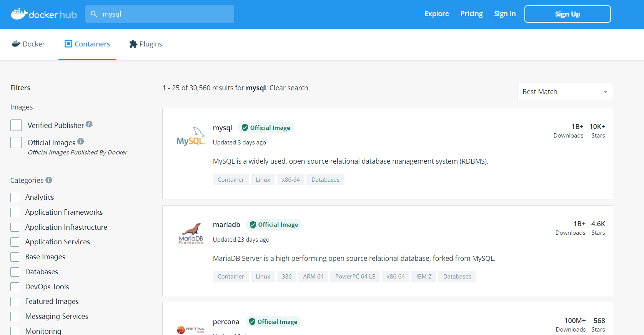Check the Analytics category

15,197
